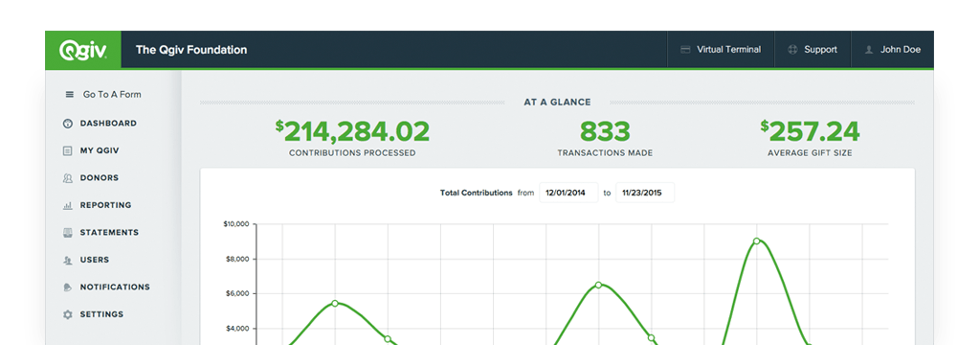This screenshot has height=345, width=980.
Task: Click the My Qgiv document icon
Action: coord(68,150)
